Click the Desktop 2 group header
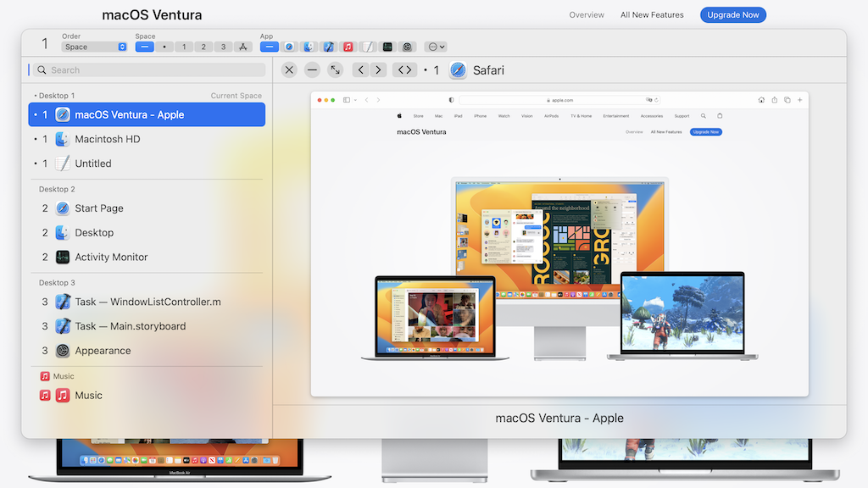 (x=57, y=189)
